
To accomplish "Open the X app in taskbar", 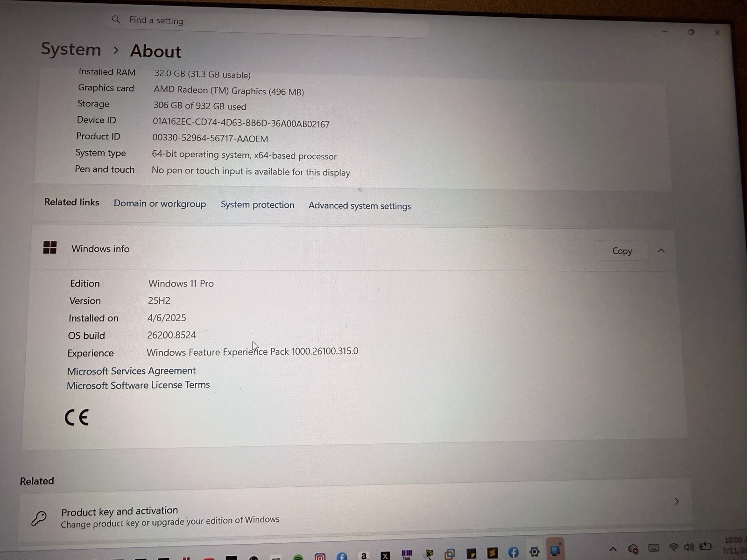I will (385, 556).
